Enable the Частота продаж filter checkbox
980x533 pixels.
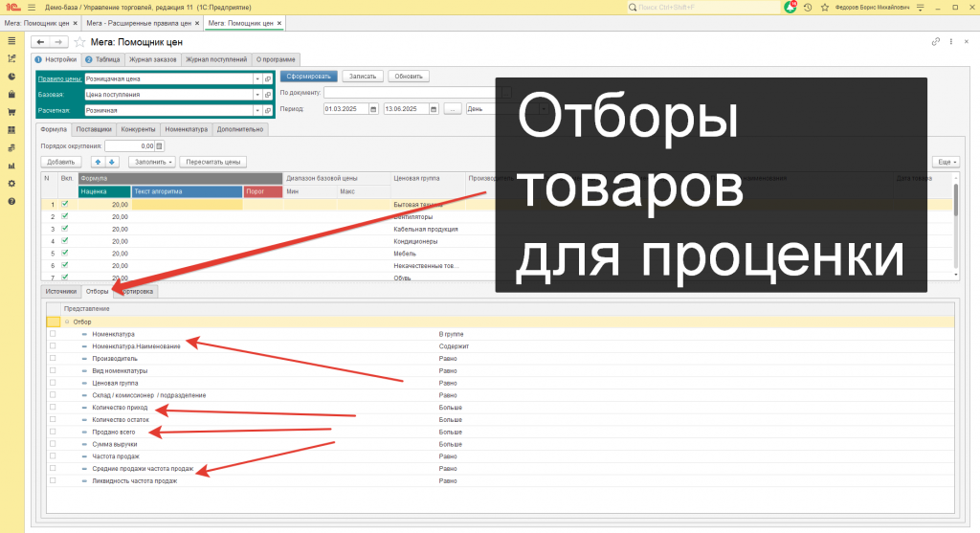(54, 456)
